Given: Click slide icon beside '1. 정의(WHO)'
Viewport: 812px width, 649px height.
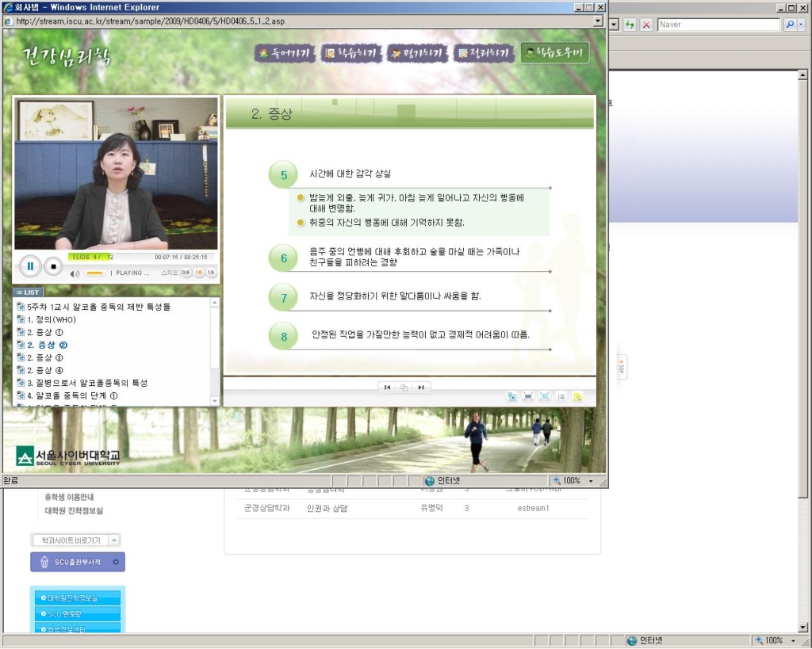Looking at the screenshot, I should click(21, 319).
